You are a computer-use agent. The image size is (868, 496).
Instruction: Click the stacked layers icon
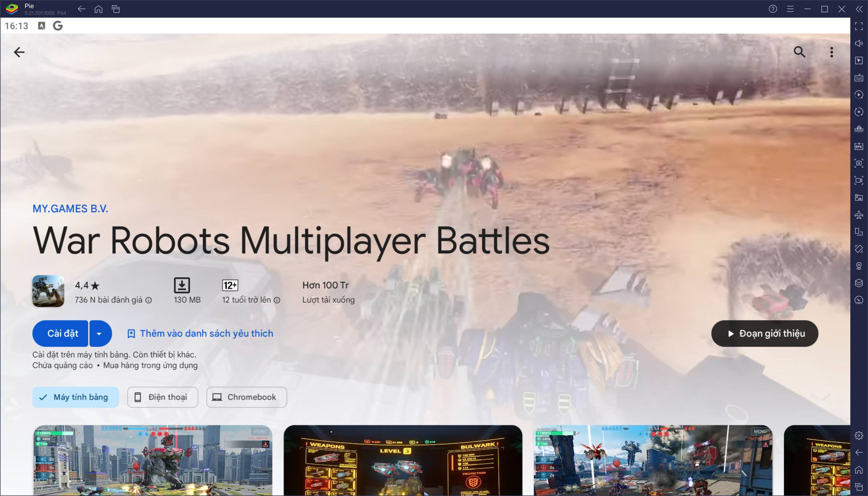859,283
